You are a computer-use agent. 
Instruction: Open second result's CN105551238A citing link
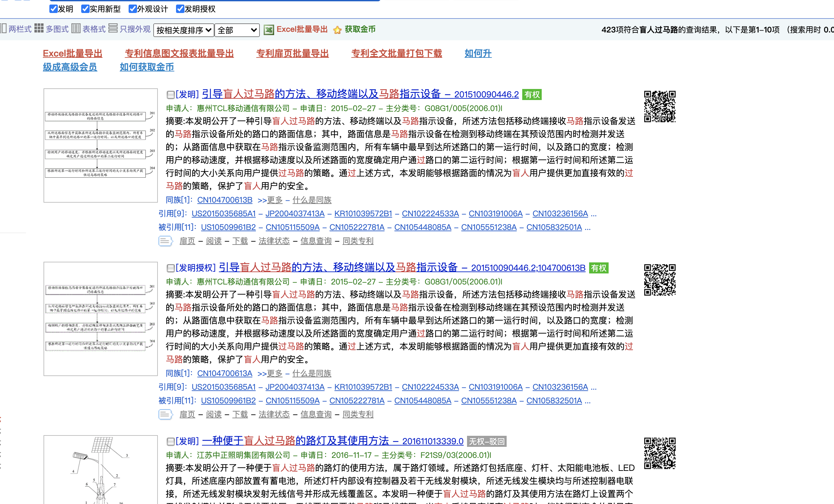tap(489, 400)
